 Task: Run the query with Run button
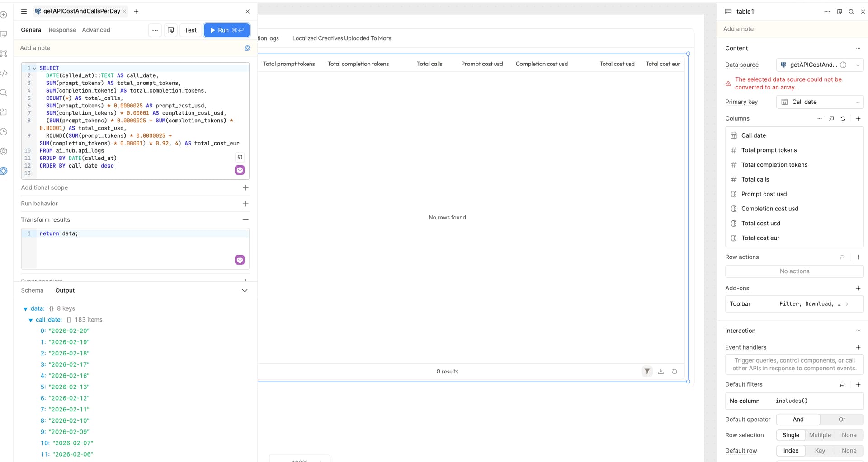click(226, 30)
